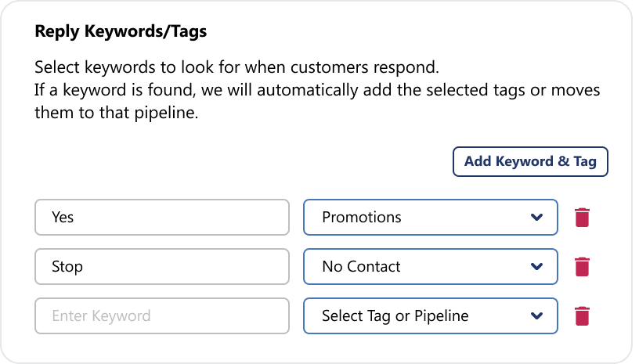
Task: Remove the empty Enter Keyword row
Action: point(582,316)
